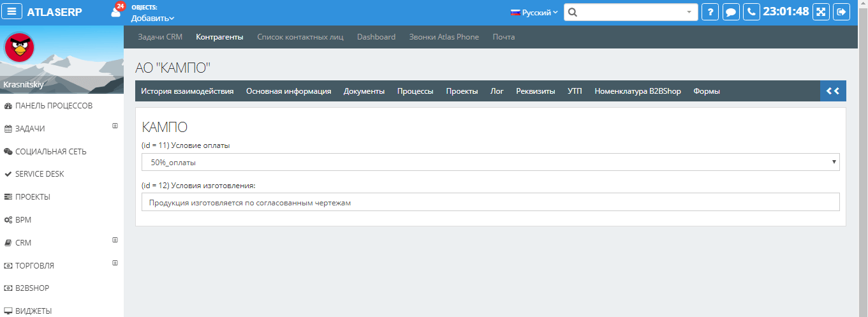This screenshot has width=868, height=317.
Task: Open ПРОЕКТЫ in sidebar
Action: (x=27, y=197)
